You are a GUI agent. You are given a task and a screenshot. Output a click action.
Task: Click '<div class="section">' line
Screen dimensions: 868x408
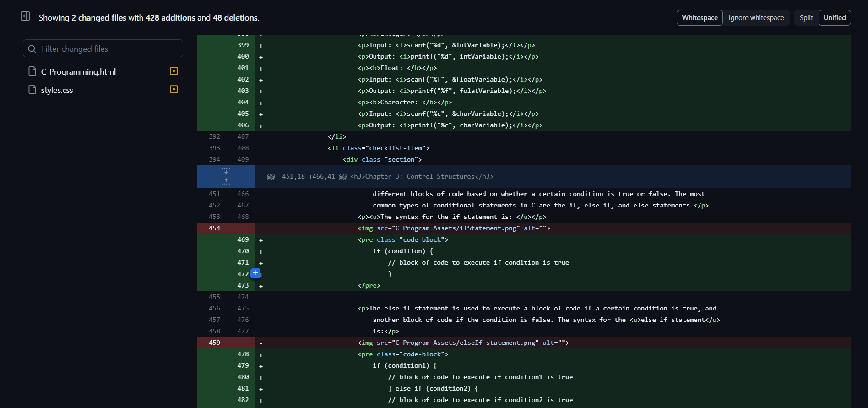click(x=382, y=159)
